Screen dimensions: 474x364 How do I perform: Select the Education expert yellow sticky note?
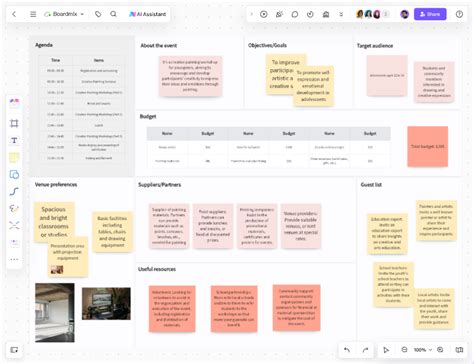pyautogui.click(x=387, y=234)
